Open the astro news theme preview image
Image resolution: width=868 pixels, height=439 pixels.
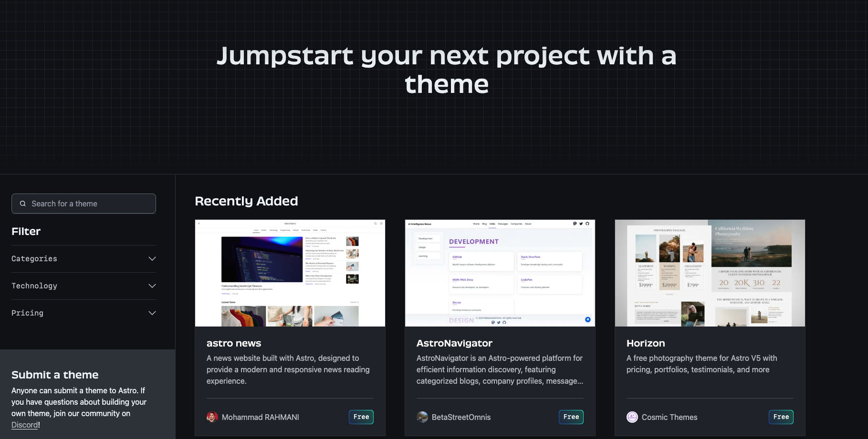tap(290, 273)
